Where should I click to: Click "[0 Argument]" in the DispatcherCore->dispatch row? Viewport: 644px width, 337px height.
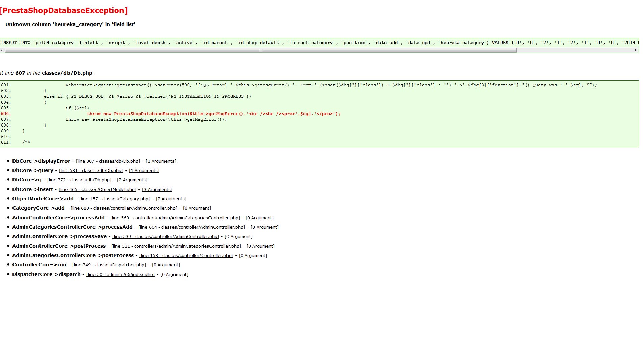174,275
